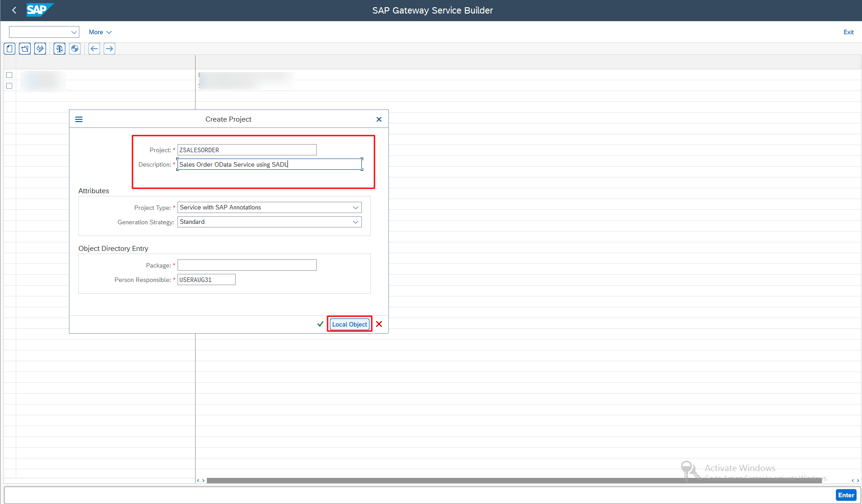Click the Open Project folder icon
862x504 pixels.
(x=25, y=49)
